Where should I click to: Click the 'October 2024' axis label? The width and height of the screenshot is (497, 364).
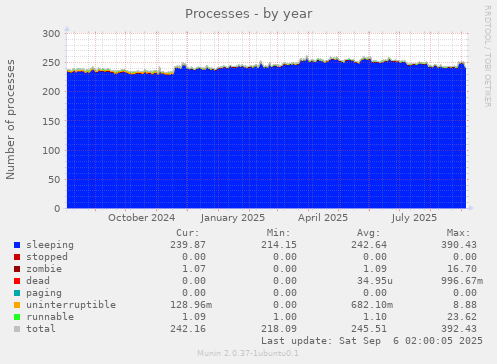[x=141, y=218]
